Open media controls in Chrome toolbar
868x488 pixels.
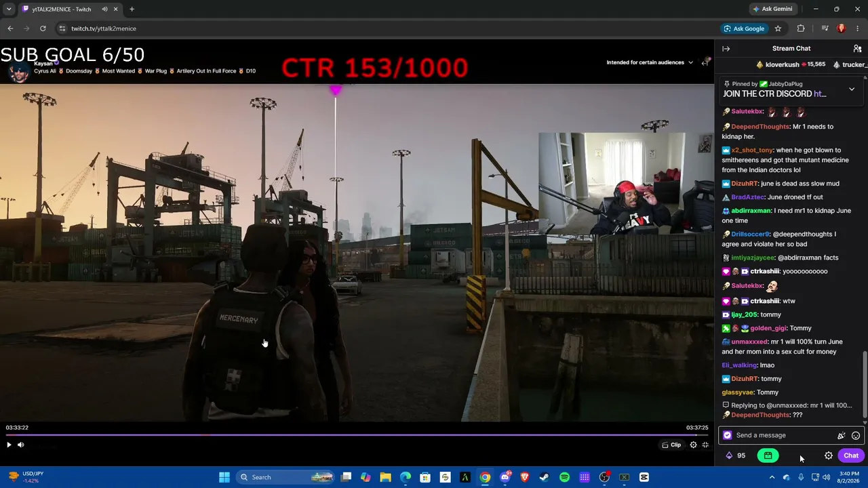[x=825, y=28]
